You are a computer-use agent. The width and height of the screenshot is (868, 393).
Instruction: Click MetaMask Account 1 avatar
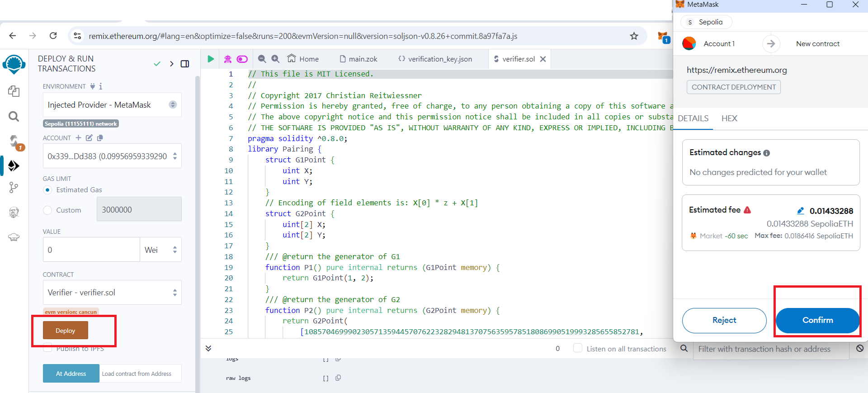click(689, 43)
